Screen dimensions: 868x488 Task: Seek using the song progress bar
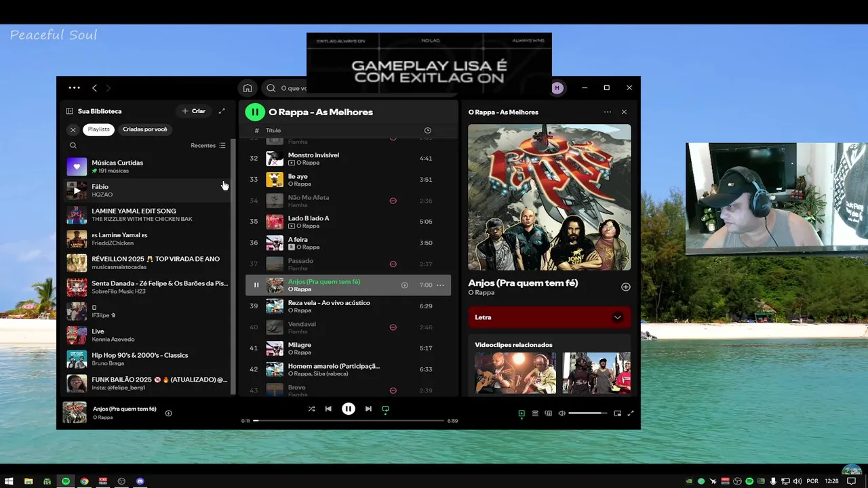(x=348, y=421)
